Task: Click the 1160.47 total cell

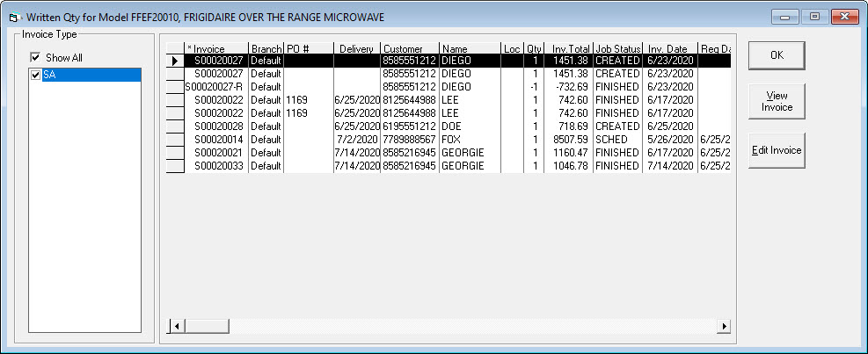Action: [x=568, y=153]
